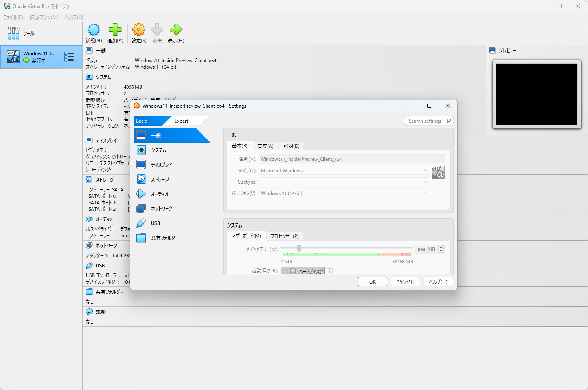Screen dimensions: 588x390
Task: Click the ヘルプ(H) button in Settings dialog
Action: coord(438,282)
